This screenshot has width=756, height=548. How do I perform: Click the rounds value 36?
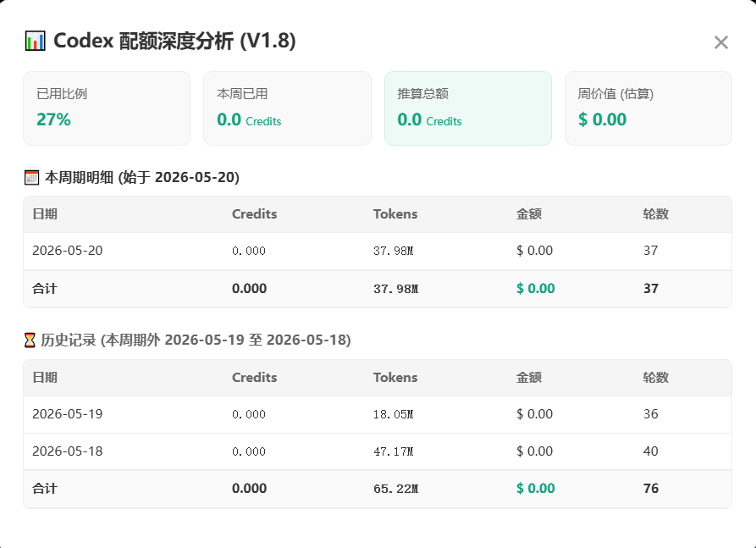click(650, 414)
